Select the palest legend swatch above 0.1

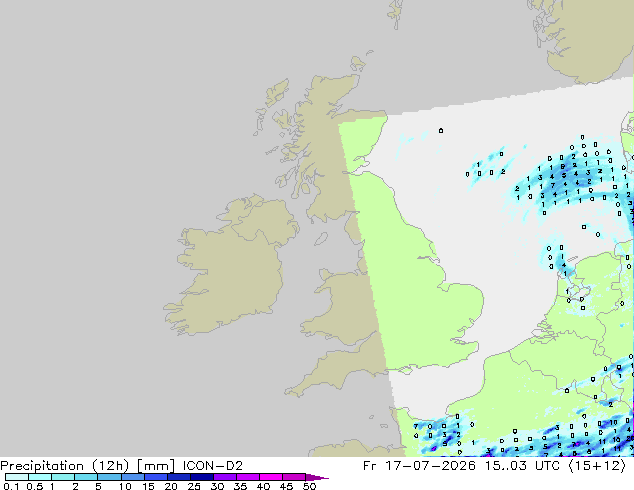click(17, 477)
